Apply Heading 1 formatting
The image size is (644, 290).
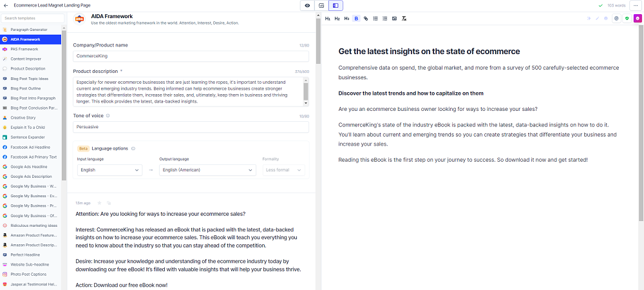(327, 19)
